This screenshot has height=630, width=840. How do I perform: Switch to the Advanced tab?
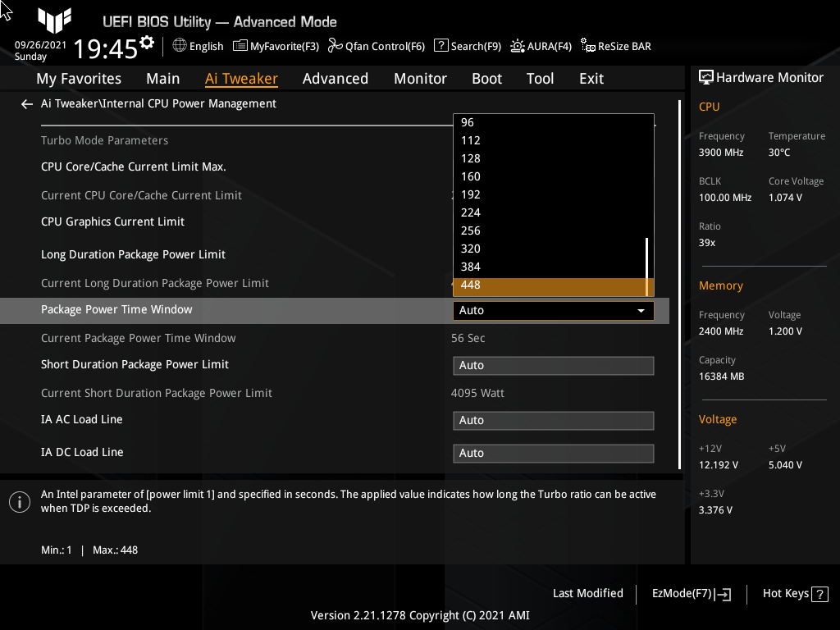click(336, 78)
